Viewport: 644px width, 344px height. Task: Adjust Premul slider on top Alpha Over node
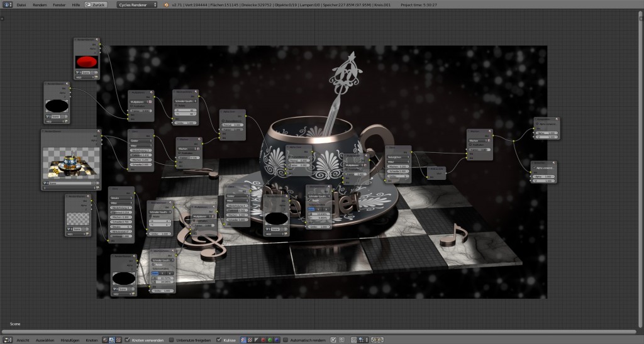click(233, 125)
